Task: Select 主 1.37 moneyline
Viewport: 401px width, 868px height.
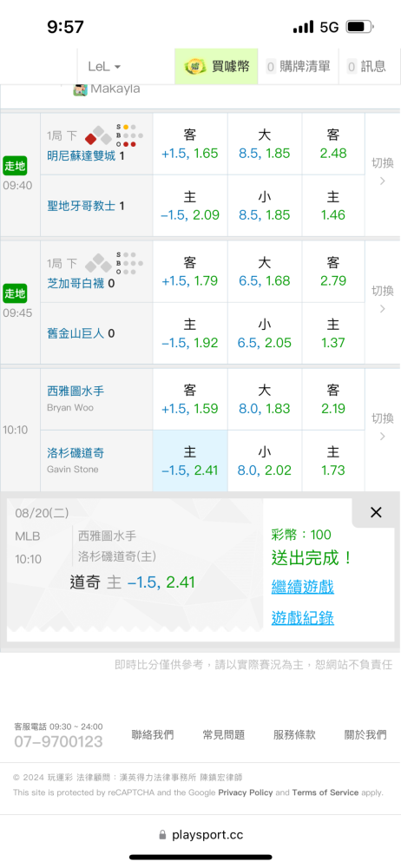Action: [x=333, y=333]
